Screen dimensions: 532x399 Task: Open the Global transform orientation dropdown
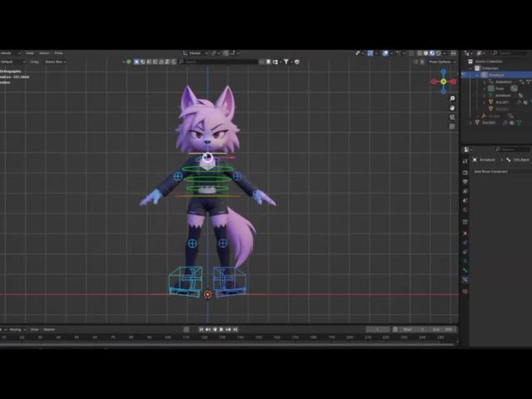(x=195, y=53)
